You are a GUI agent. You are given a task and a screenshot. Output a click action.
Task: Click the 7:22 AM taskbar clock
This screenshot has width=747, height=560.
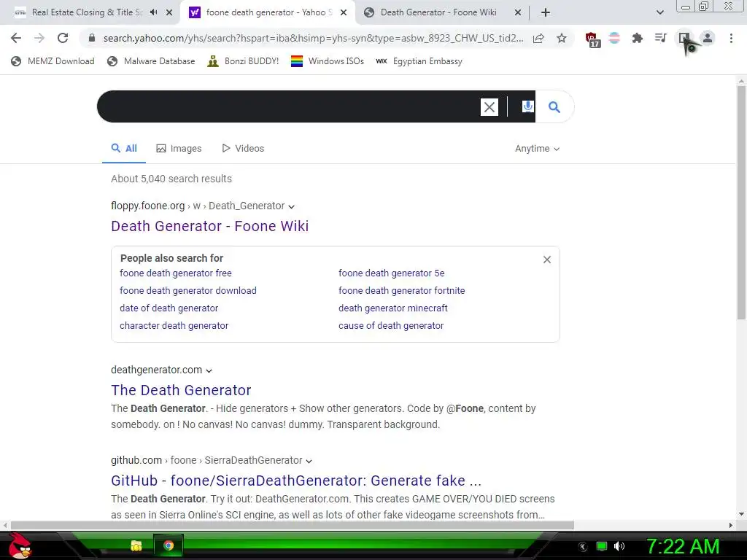(x=683, y=546)
